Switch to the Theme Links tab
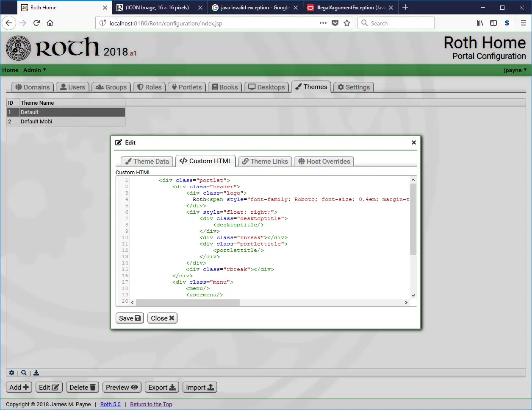The height and width of the screenshot is (410, 532). [265, 162]
